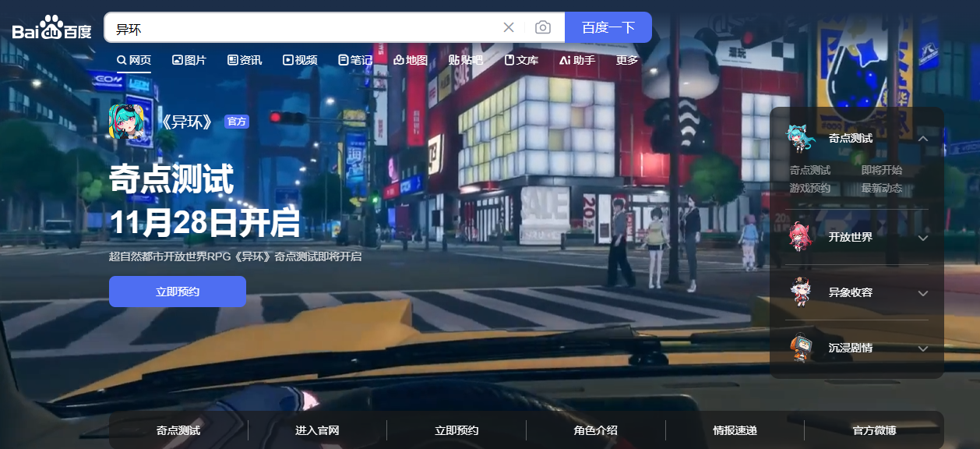Open the 即将开始 sub-link
This screenshot has width=980, height=449.
point(882,170)
